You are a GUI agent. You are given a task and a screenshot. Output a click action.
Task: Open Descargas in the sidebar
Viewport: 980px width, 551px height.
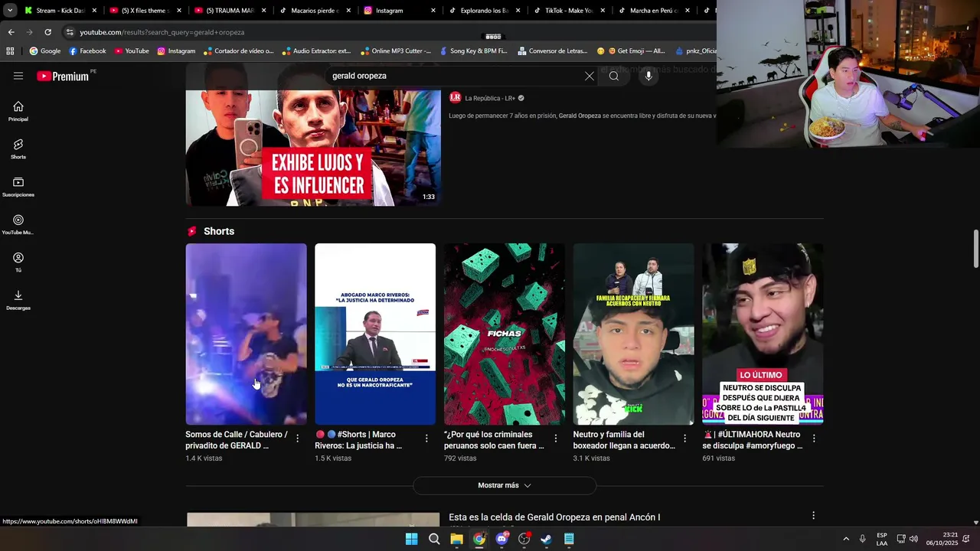tap(18, 300)
